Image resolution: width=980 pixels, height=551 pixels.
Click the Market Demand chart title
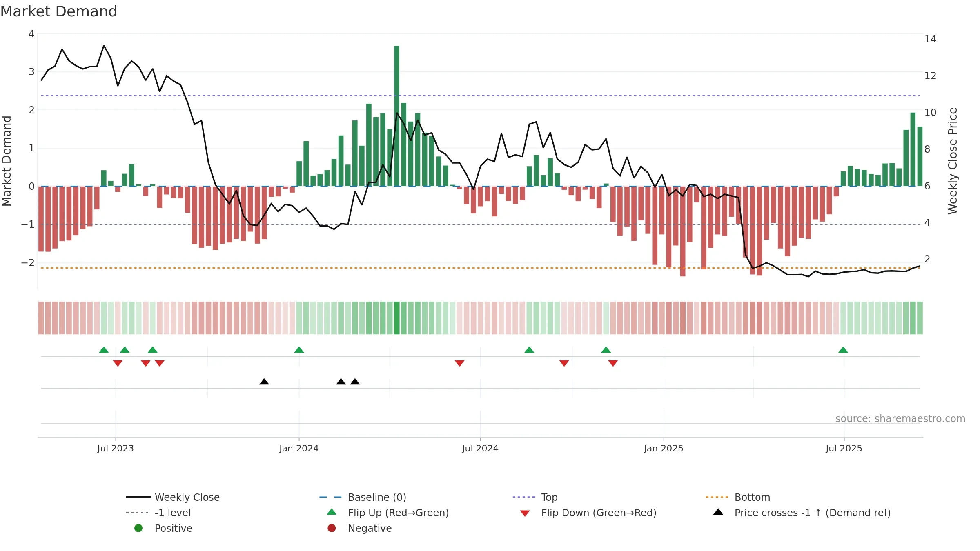tap(59, 11)
